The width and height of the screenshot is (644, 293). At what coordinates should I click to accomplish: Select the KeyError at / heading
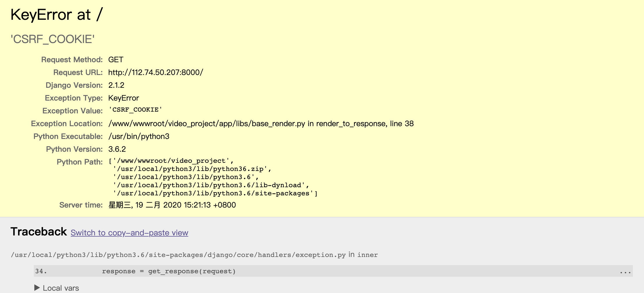click(57, 15)
